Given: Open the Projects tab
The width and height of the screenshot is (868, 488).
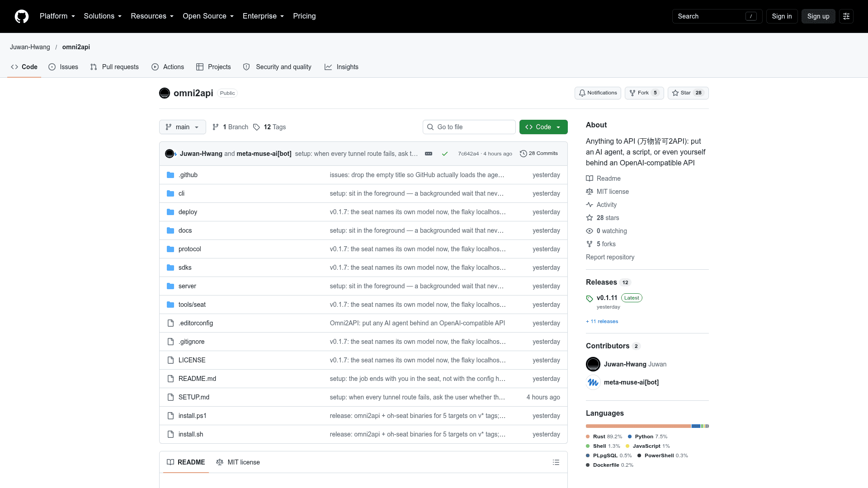Looking at the screenshot, I should coord(213,67).
